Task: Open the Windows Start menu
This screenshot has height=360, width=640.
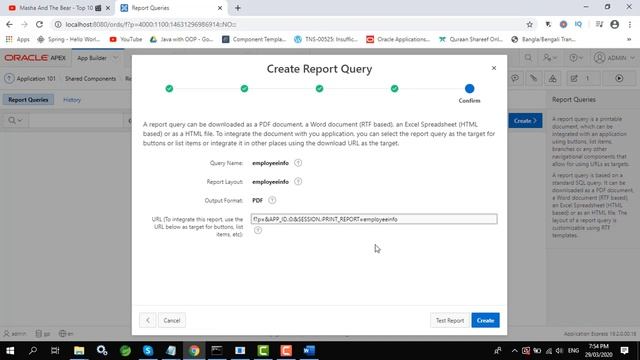Action: [10, 350]
